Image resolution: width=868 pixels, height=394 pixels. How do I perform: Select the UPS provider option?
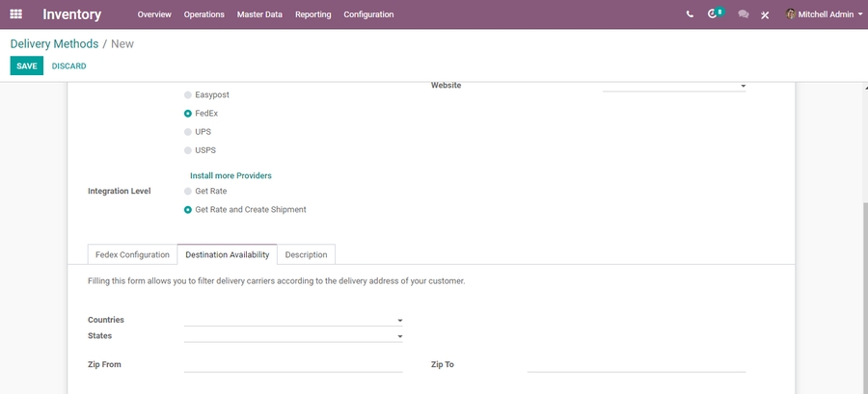point(188,132)
